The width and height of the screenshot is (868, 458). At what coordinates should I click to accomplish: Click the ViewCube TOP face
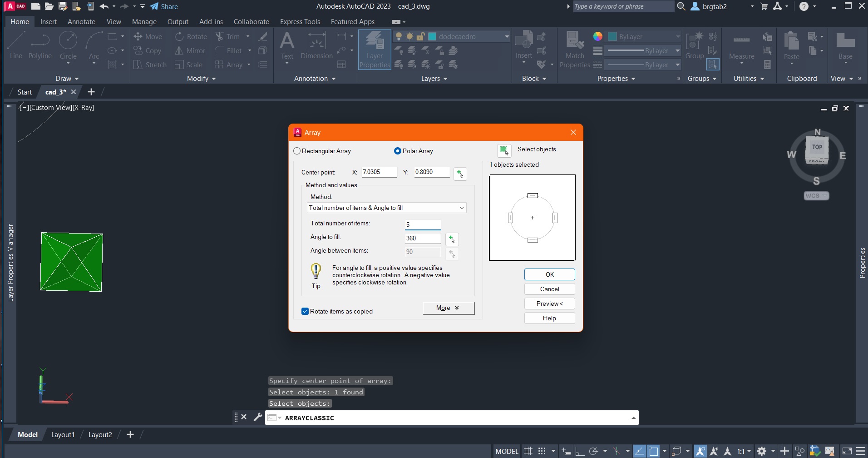click(817, 147)
